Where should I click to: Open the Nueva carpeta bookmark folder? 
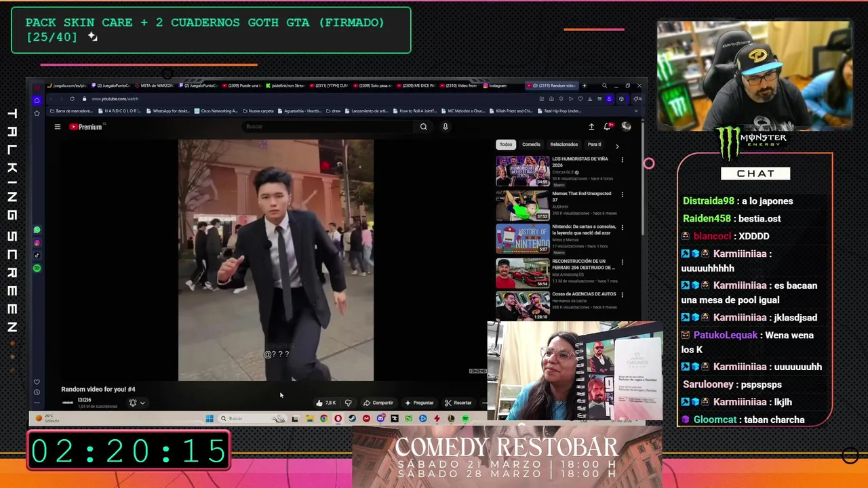[258, 110]
